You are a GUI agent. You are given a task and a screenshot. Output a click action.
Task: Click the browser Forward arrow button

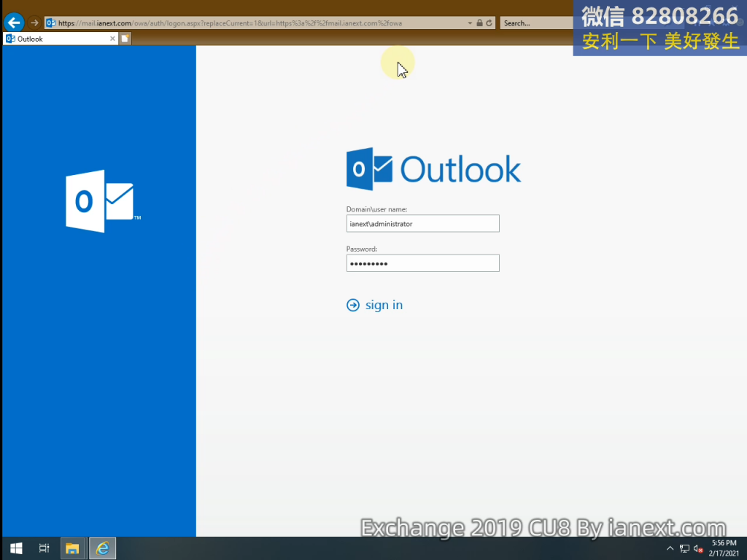34,23
